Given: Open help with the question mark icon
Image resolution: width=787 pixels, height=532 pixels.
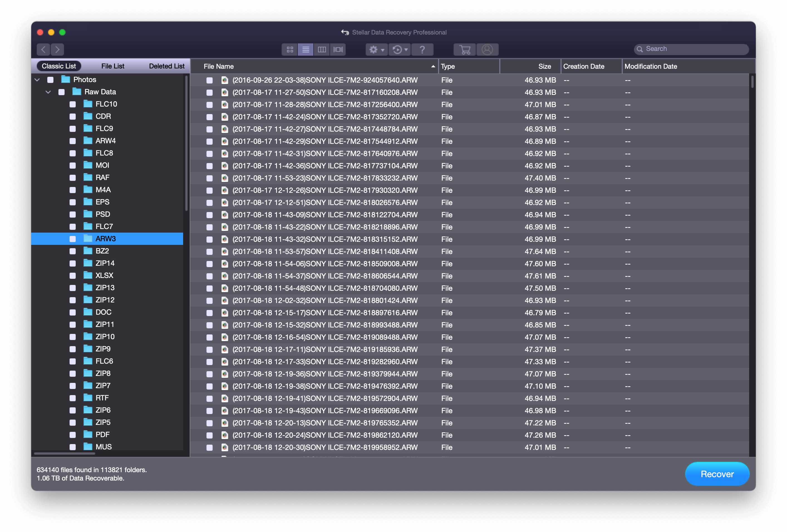Looking at the screenshot, I should click(x=422, y=50).
